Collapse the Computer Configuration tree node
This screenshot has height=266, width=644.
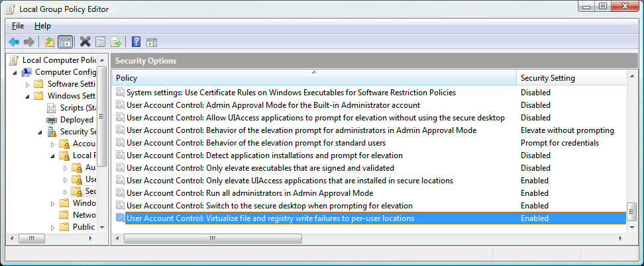coord(15,72)
